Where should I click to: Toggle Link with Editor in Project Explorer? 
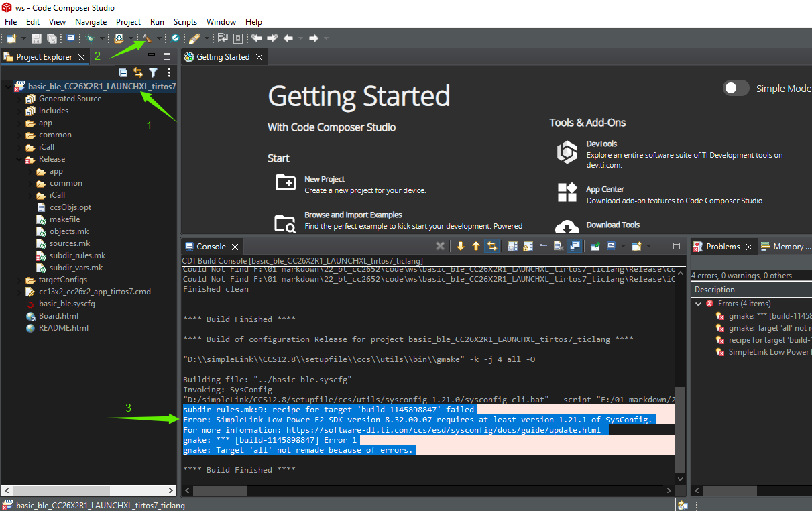coord(138,72)
